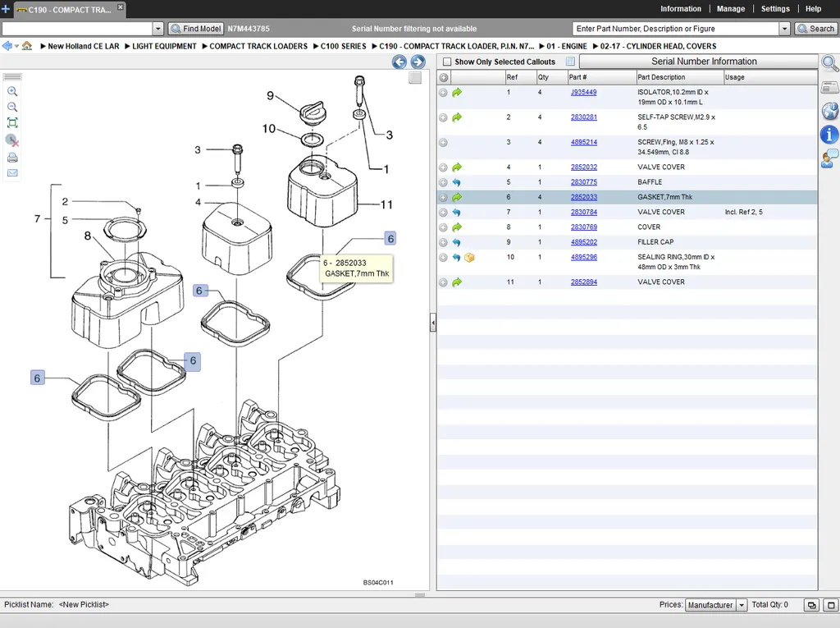Enable Show Only Selected Callouts checkbox

447,62
